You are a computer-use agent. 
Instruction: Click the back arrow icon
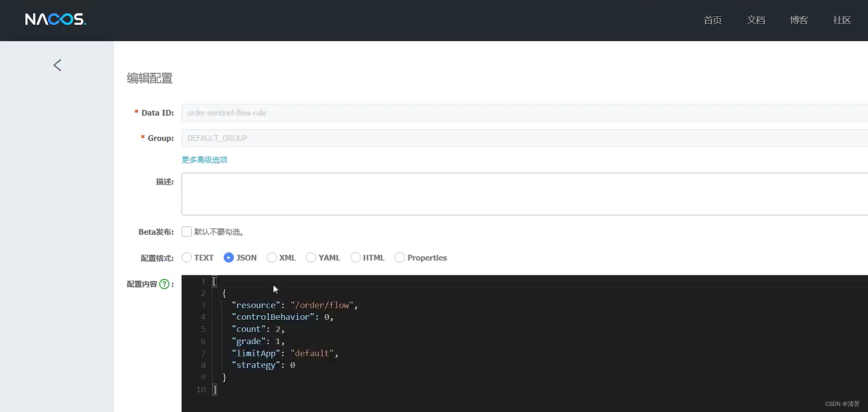(57, 65)
